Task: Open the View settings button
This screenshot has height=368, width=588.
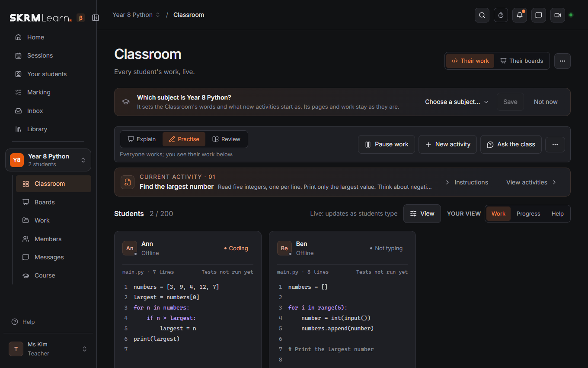Action: [x=422, y=213]
